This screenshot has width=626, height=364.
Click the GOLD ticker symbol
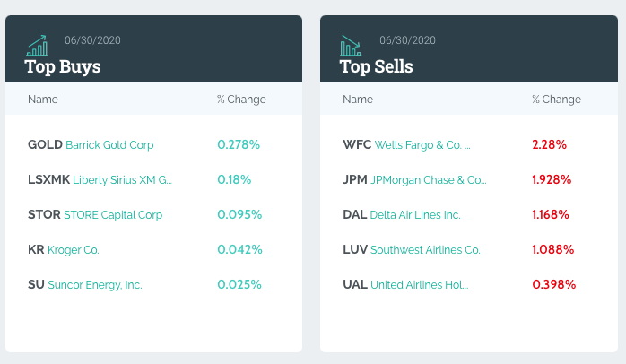coord(45,144)
